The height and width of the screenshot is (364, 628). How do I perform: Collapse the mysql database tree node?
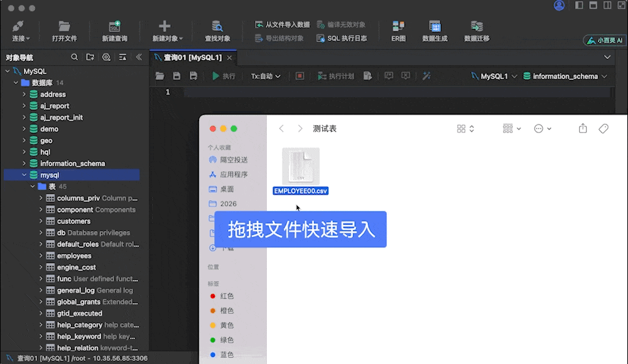(x=23, y=174)
